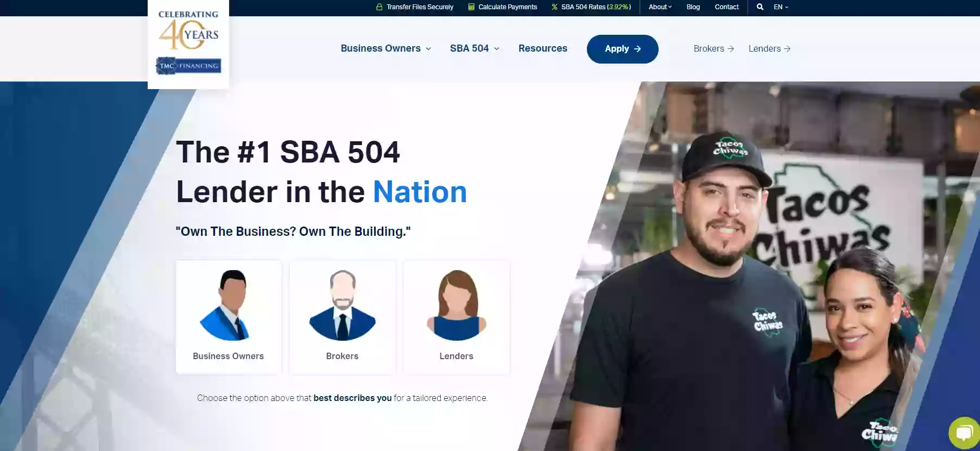This screenshot has width=980, height=451.
Task: Click the arrow inside the Apply button
Action: coord(637,49)
